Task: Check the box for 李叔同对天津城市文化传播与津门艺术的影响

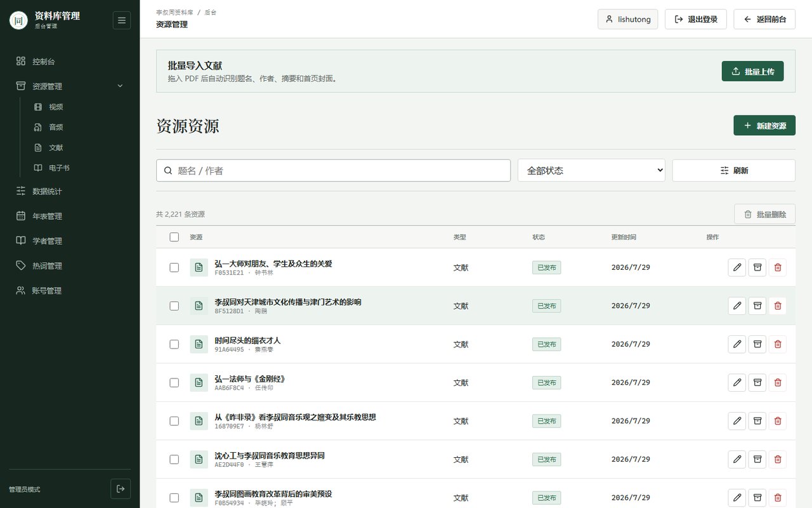Action: click(174, 306)
